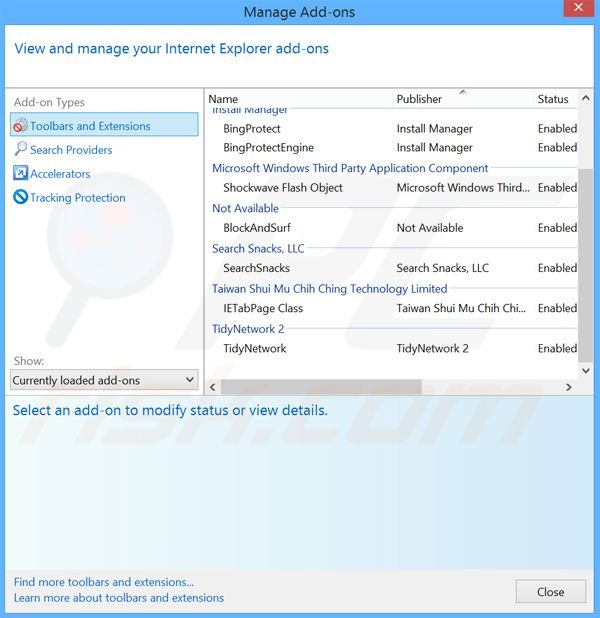Select the BingProtect add-on row
Screen dimensions: 600x618
tap(252, 129)
